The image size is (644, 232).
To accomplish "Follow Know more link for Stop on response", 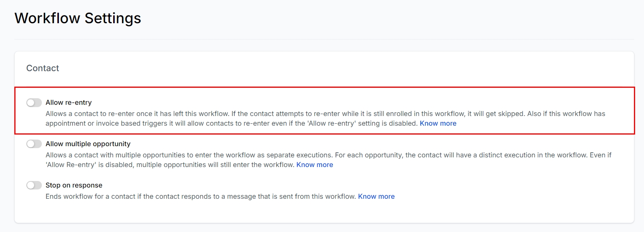I will [376, 196].
